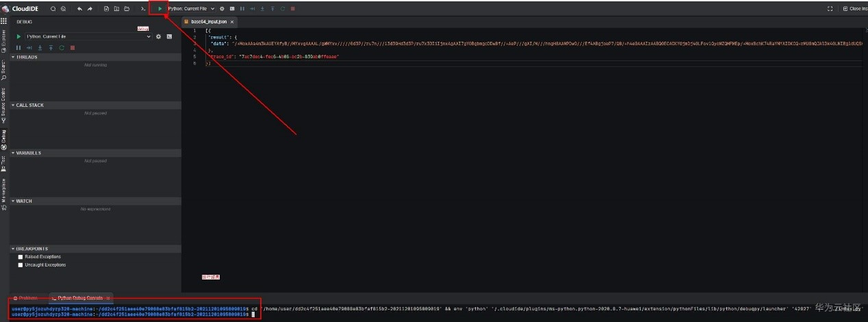Open debug console icon in Debug panel
Viewport: 868px width, 322px height.
[169, 36]
